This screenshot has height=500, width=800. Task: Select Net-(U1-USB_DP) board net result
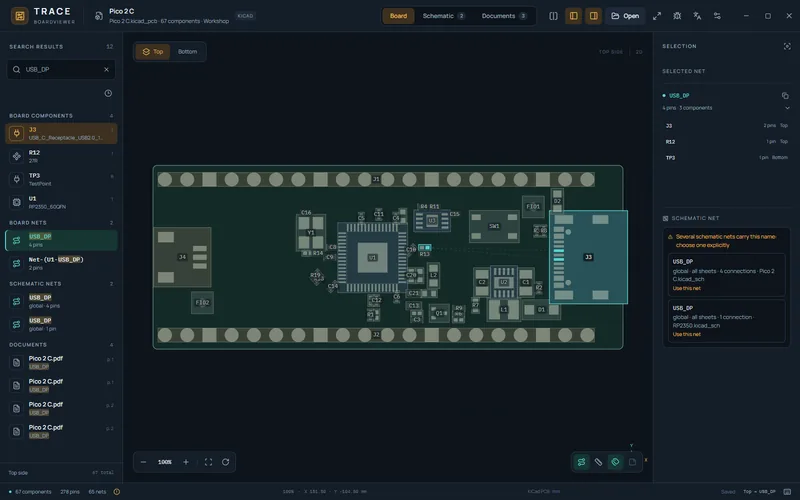(61, 263)
